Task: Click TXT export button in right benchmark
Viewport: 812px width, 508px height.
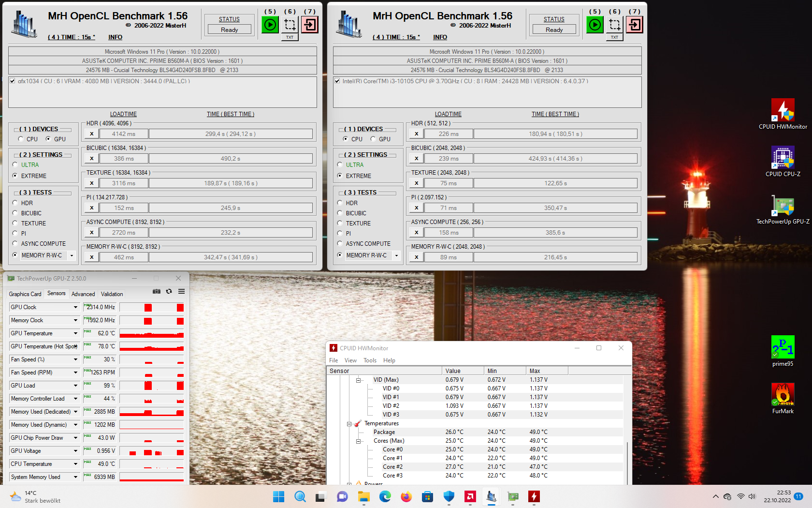Action: click(x=615, y=37)
